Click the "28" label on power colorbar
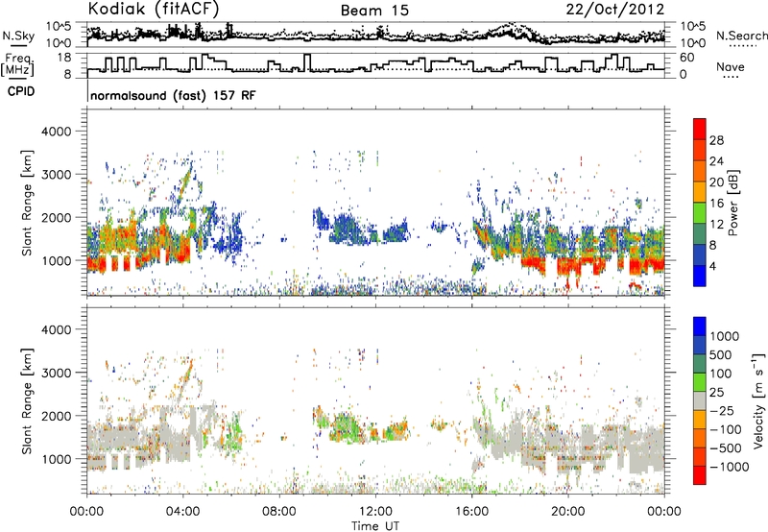The width and height of the screenshot is (768, 532). point(716,140)
